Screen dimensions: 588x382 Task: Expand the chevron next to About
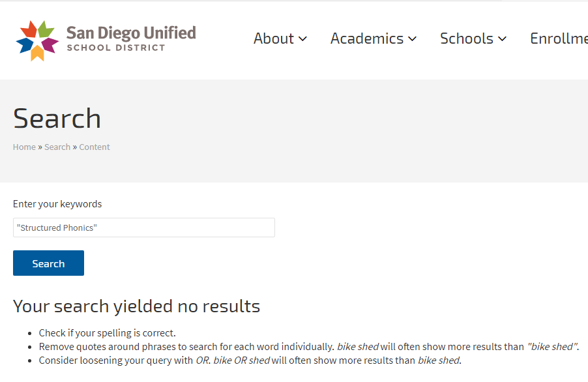coord(303,39)
